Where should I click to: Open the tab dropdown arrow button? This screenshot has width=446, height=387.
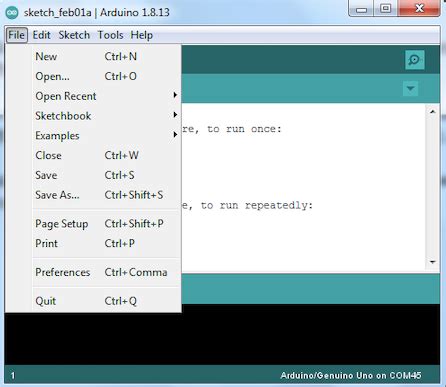pyautogui.click(x=410, y=89)
